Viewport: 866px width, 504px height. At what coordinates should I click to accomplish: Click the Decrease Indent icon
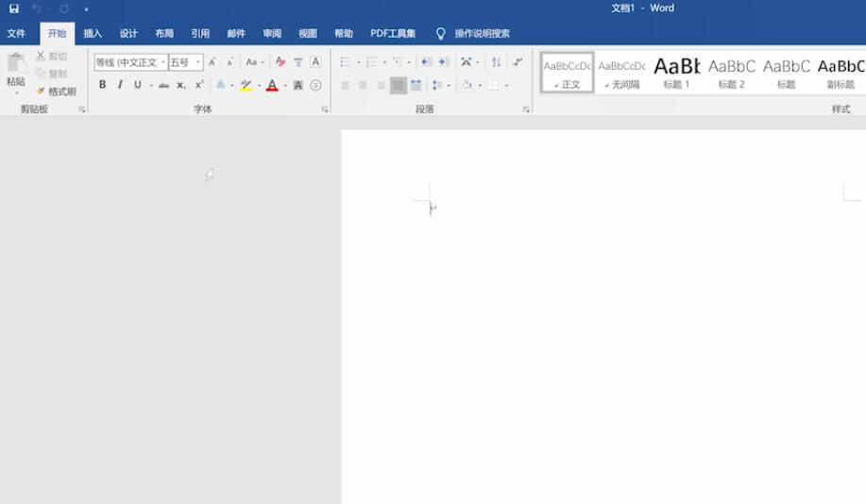(426, 62)
